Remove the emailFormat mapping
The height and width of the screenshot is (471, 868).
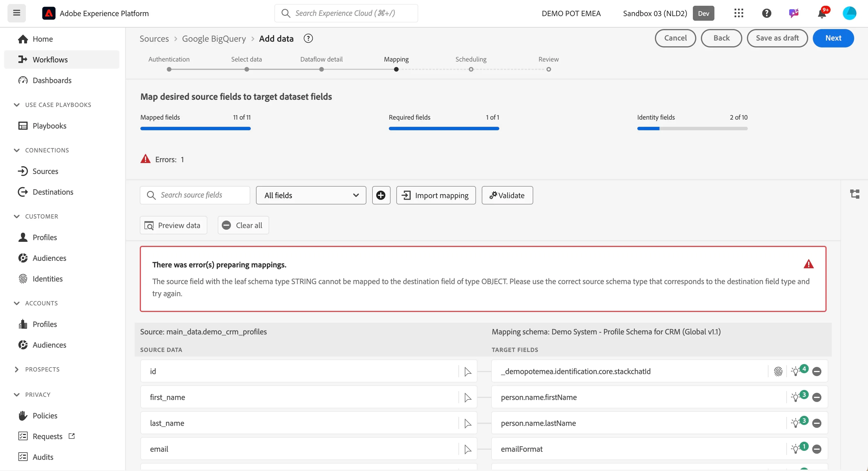pyautogui.click(x=817, y=449)
